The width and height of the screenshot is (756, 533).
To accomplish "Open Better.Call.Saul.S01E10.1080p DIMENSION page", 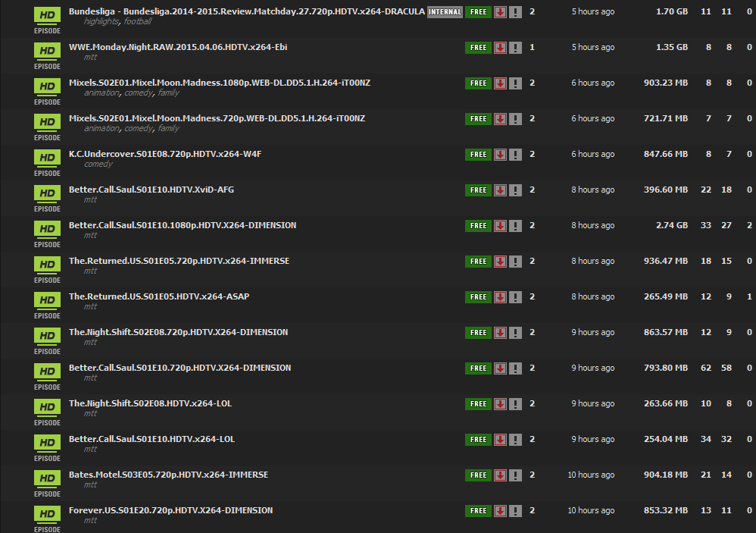I will [x=183, y=226].
